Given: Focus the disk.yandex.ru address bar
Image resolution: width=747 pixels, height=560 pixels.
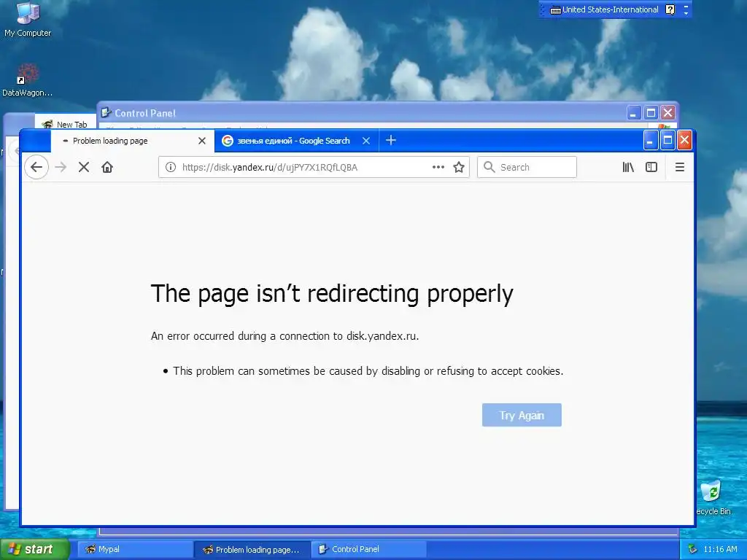Looking at the screenshot, I should (x=305, y=167).
